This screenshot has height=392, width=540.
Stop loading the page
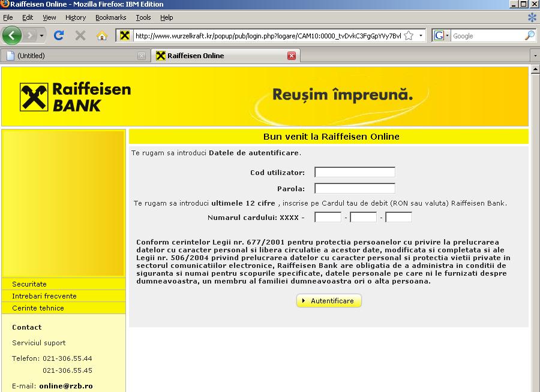pos(80,35)
